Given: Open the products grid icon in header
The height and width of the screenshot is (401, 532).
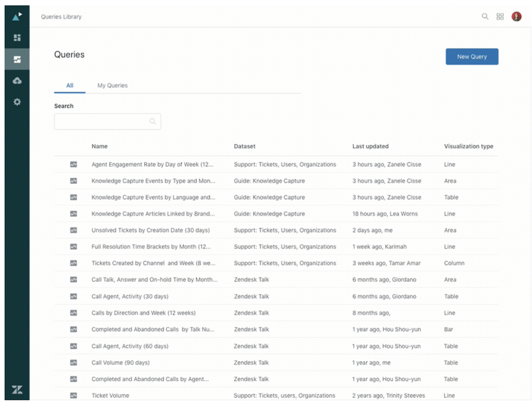Looking at the screenshot, I should tap(500, 17).
